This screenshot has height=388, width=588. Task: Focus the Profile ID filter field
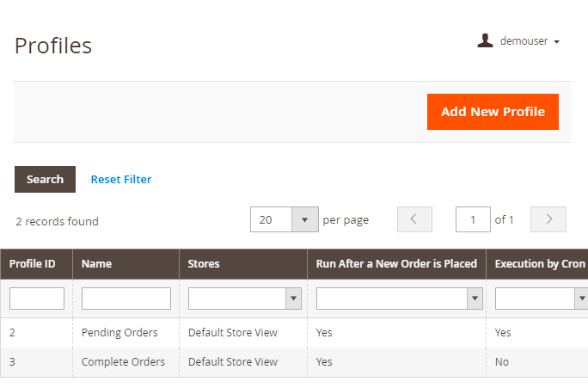[x=37, y=299]
